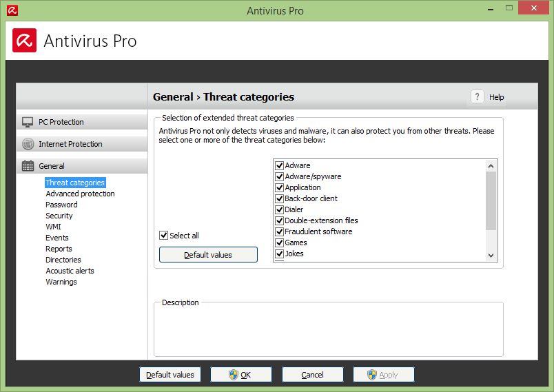
Task: Open the Help link
Action: pyautogui.click(x=496, y=97)
